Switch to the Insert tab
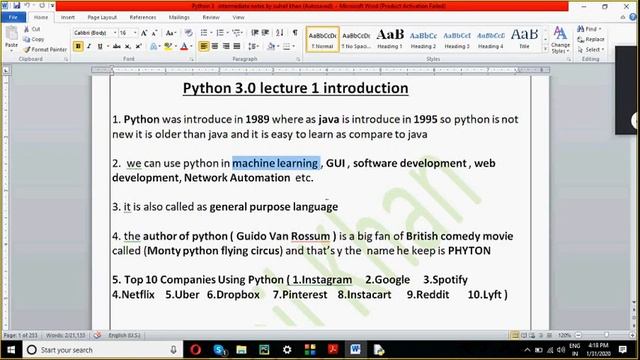The width and height of the screenshot is (640, 360). coord(67,17)
